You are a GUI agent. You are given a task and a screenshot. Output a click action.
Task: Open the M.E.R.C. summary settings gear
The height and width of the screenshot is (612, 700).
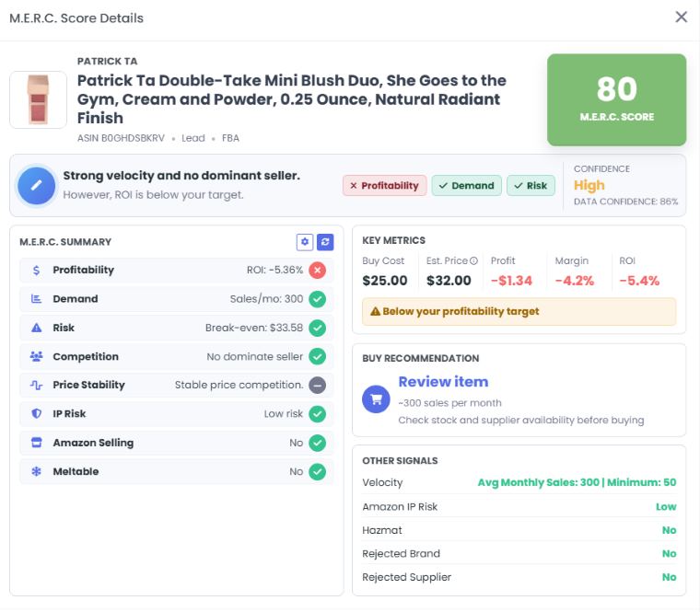(305, 242)
